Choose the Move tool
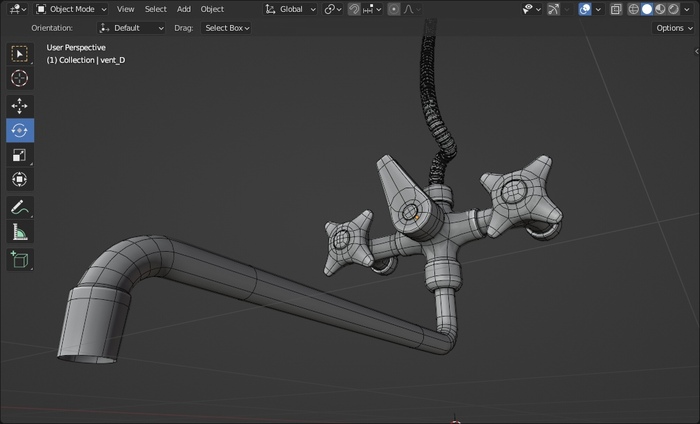The width and height of the screenshot is (700, 424). (x=20, y=106)
